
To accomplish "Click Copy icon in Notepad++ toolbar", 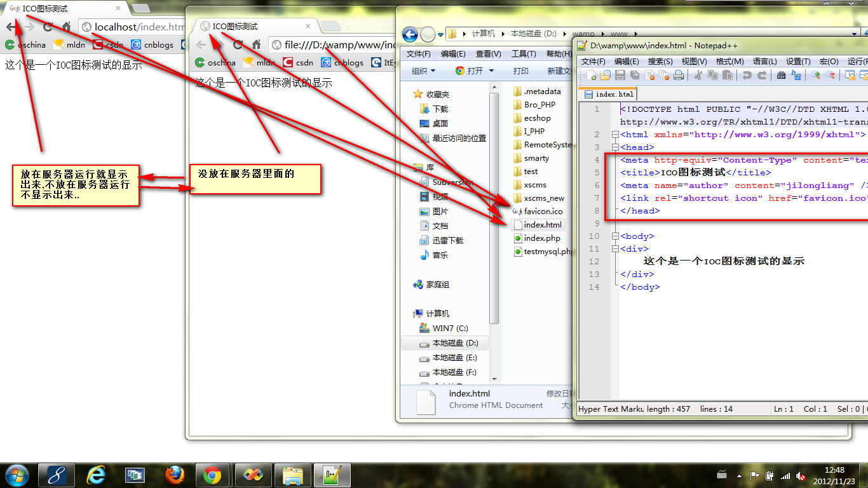I will tap(712, 75).
